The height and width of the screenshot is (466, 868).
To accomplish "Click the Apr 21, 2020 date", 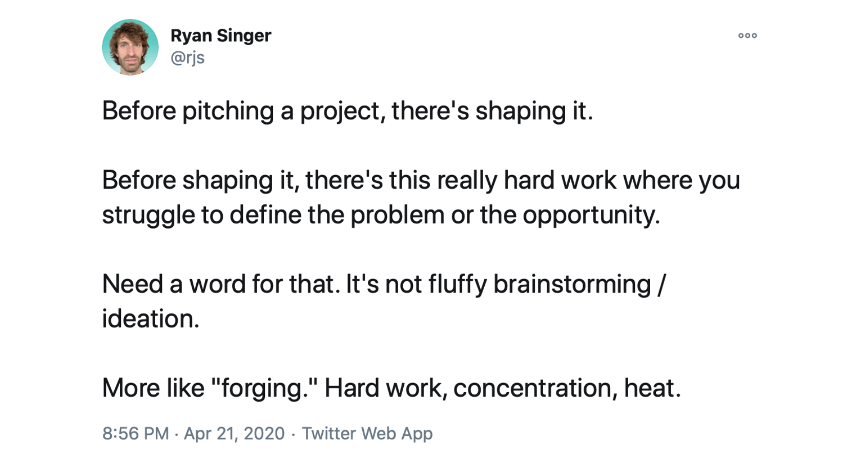I will (x=234, y=433).
